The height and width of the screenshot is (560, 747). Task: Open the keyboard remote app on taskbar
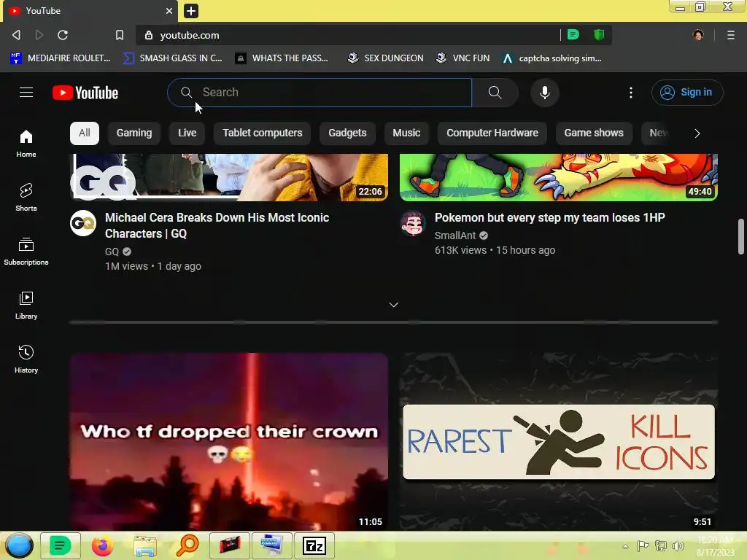272,545
